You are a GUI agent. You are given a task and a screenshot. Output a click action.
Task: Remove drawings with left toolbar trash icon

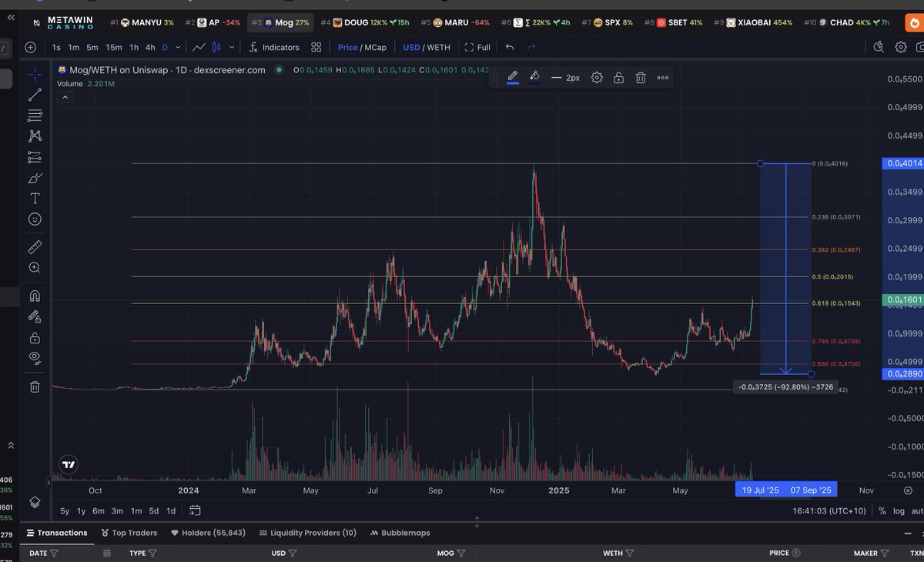tap(35, 386)
